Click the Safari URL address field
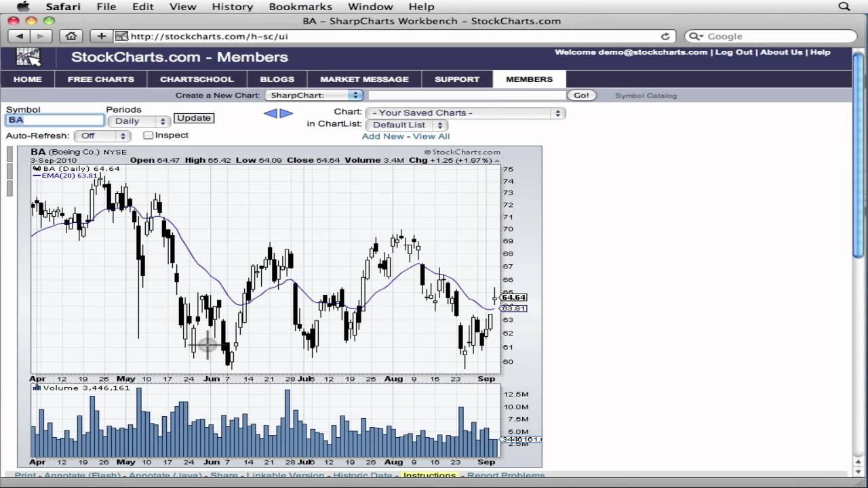The width and height of the screenshot is (868, 488). (395, 37)
